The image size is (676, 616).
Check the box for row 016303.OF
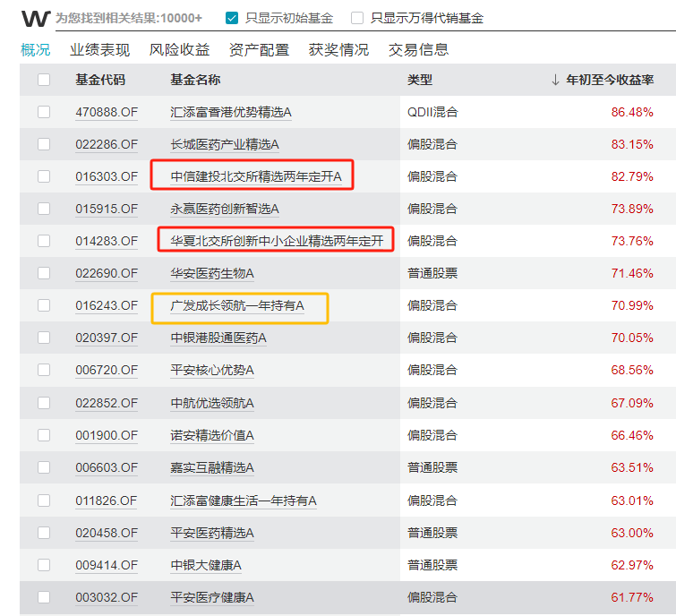[x=44, y=176]
